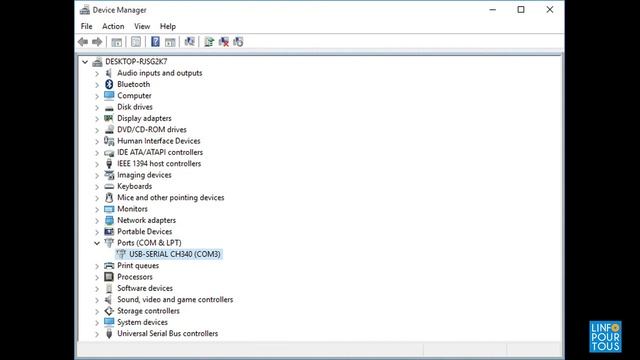Expand the Sound, video and game controllers node
Viewport: 640px width, 360px height.
point(97,300)
